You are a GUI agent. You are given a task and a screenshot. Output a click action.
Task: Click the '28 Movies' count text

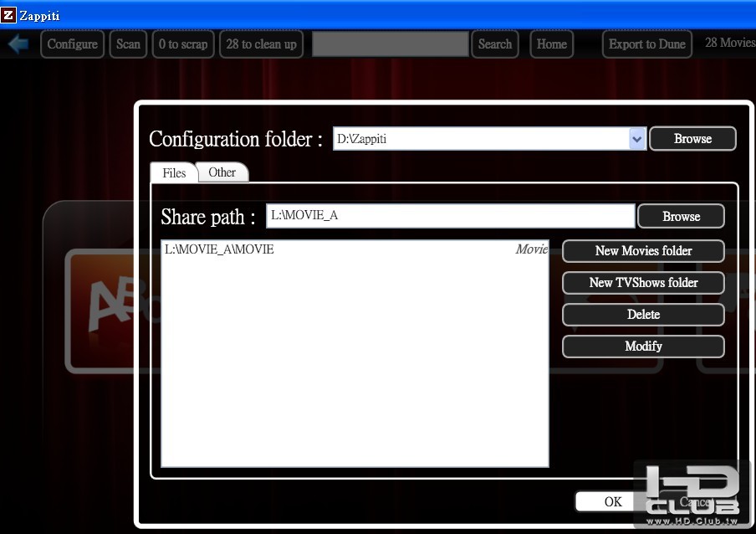click(x=730, y=43)
